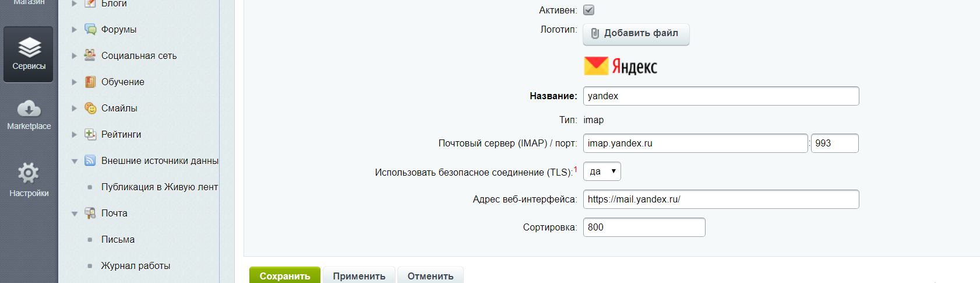This screenshot has height=283, width=980.
Task: Open the Сервисы section in sidebar
Action: click(x=29, y=54)
